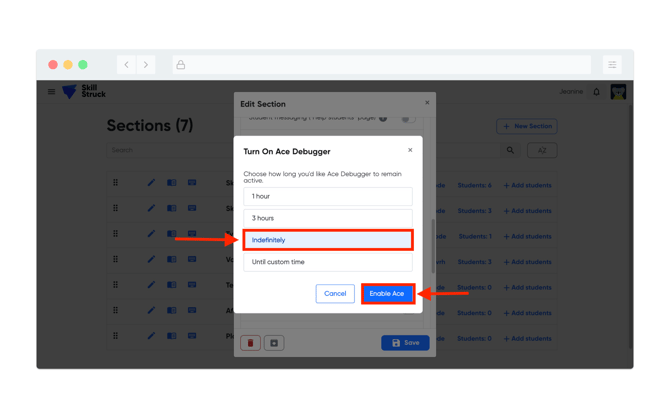Close the Edit Section panel
670x418 pixels.
pyautogui.click(x=427, y=102)
